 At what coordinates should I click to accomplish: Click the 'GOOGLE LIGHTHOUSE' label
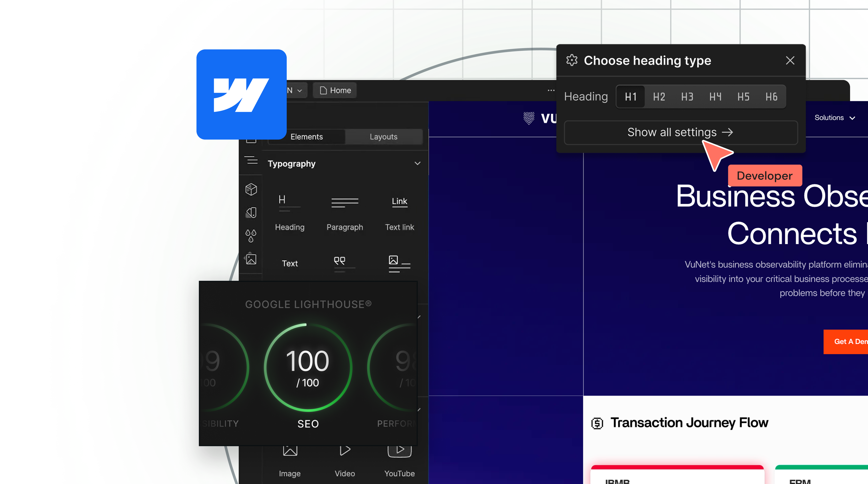pyautogui.click(x=308, y=304)
